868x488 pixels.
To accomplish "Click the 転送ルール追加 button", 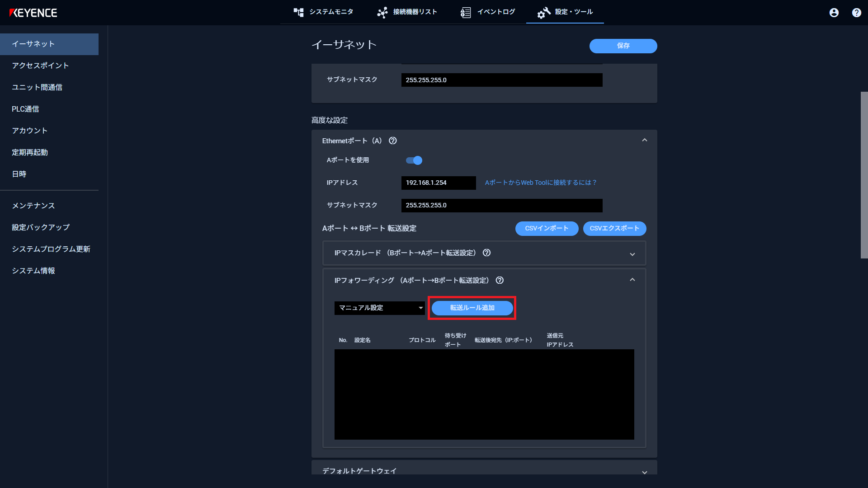I will [472, 308].
